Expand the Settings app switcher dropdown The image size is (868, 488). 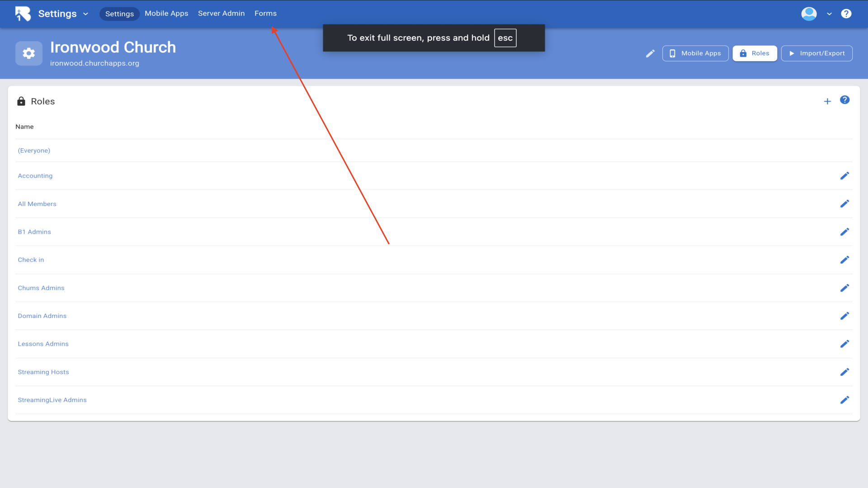(x=85, y=14)
